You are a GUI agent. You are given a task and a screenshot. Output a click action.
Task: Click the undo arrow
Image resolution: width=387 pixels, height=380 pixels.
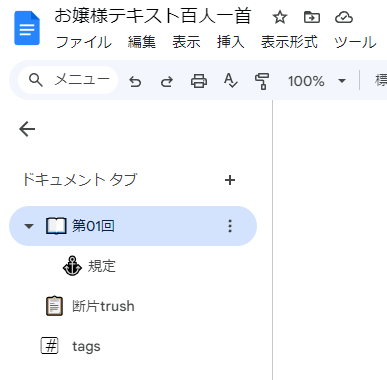coord(135,81)
